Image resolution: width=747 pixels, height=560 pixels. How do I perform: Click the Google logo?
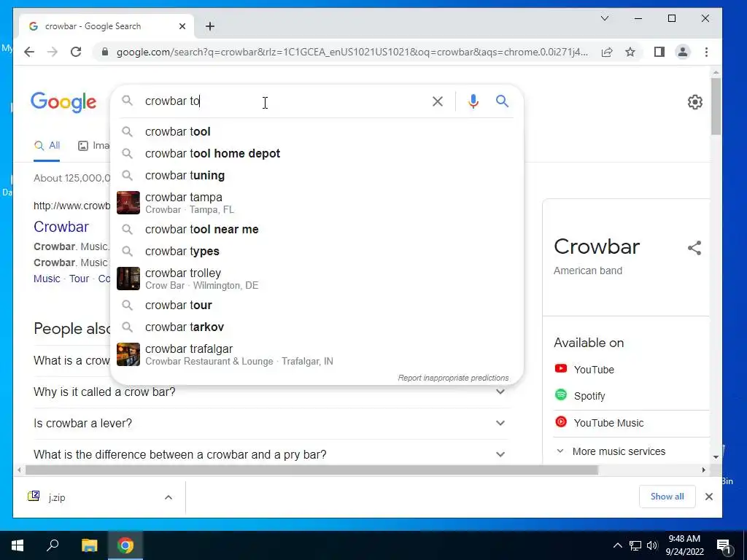63,102
